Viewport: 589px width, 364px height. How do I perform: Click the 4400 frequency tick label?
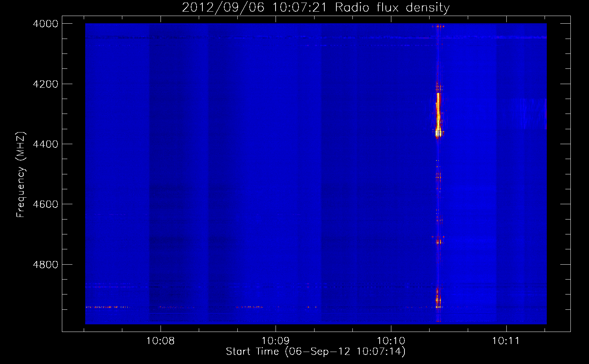point(46,144)
